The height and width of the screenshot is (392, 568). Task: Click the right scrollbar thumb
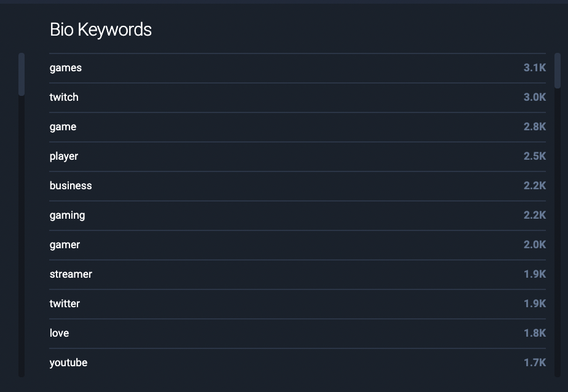(558, 71)
